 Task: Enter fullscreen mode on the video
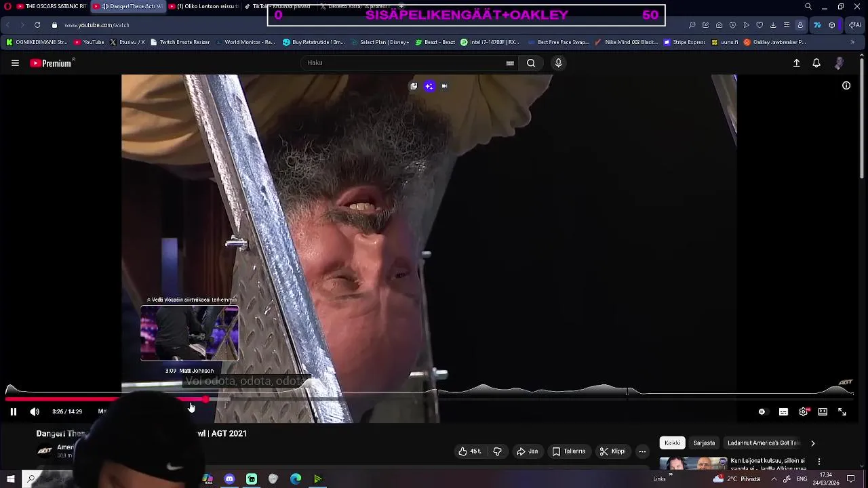click(842, 411)
